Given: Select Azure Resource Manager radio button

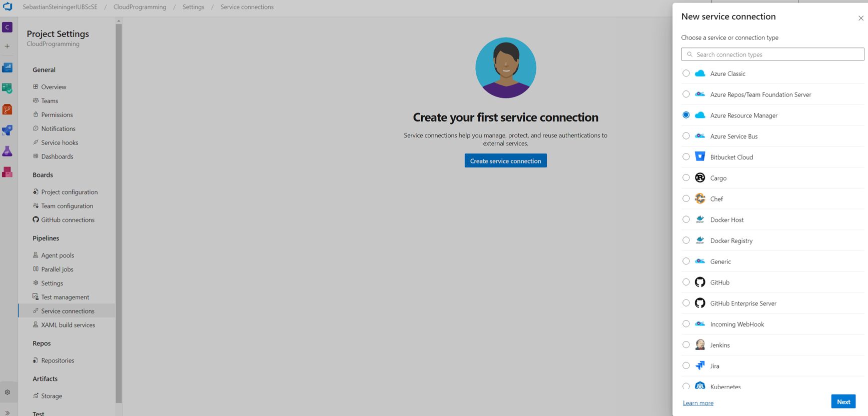Looking at the screenshot, I should (686, 115).
